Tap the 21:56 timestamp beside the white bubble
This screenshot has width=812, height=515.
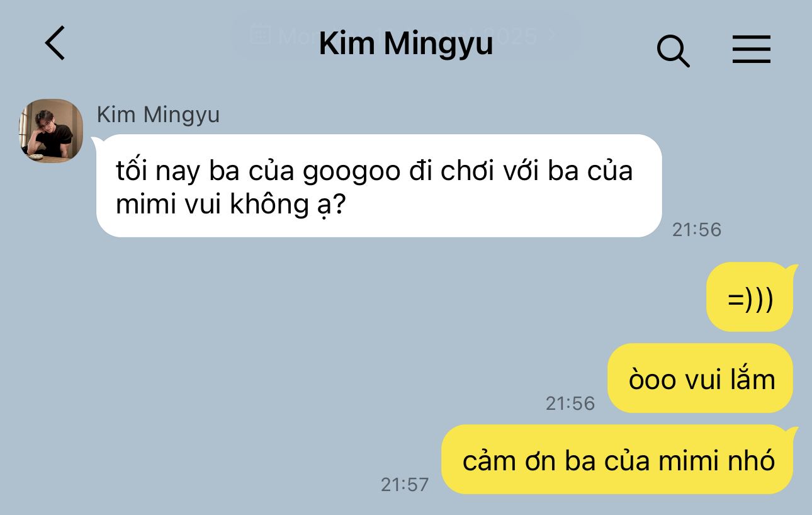click(x=697, y=230)
